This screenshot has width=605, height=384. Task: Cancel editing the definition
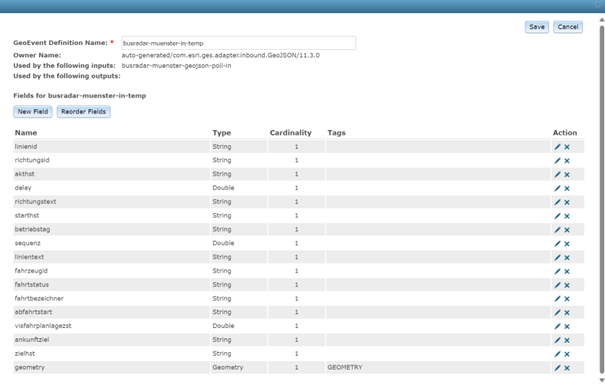568,27
